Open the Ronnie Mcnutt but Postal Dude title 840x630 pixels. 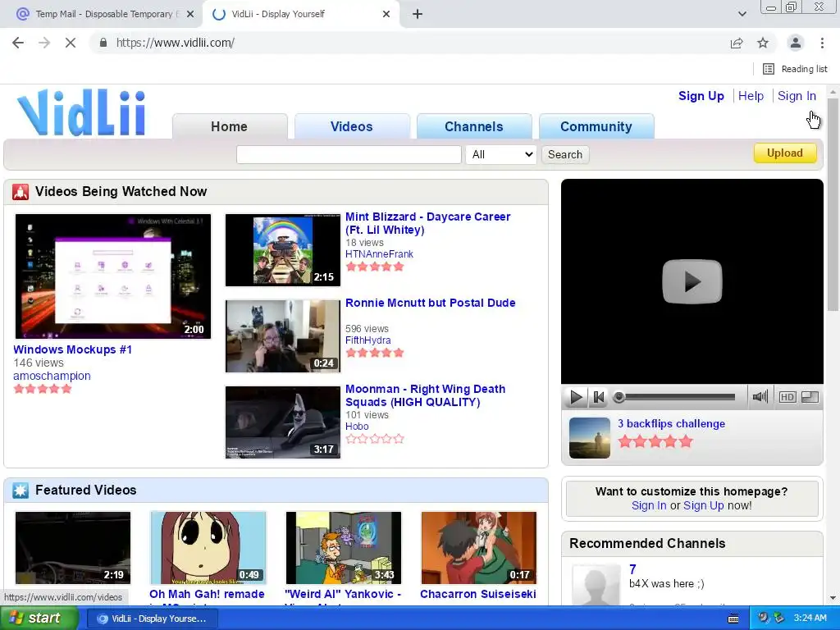tap(430, 303)
